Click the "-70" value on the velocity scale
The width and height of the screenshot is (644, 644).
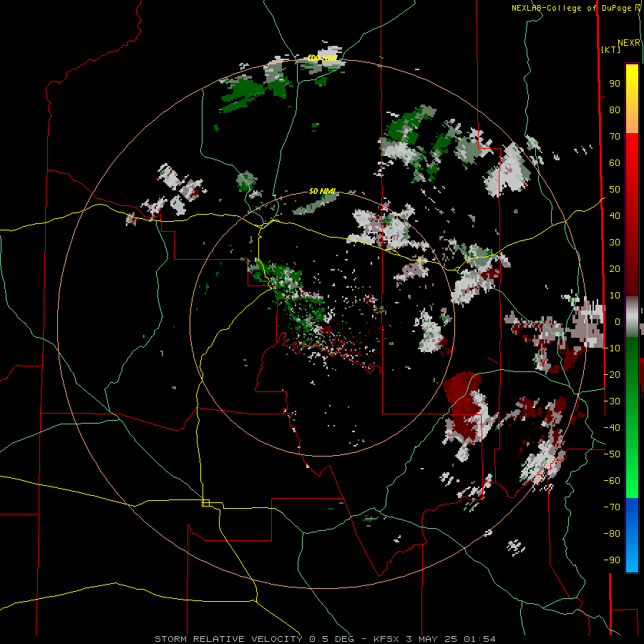[612, 507]
